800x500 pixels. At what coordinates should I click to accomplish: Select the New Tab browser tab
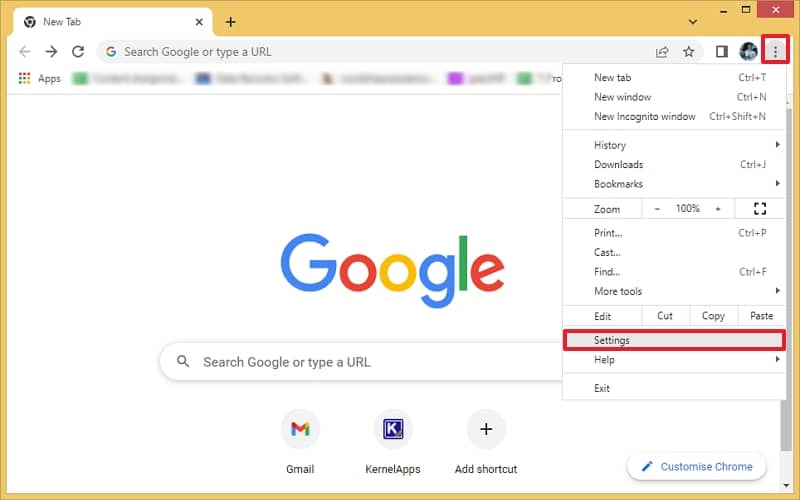(113, 22)
